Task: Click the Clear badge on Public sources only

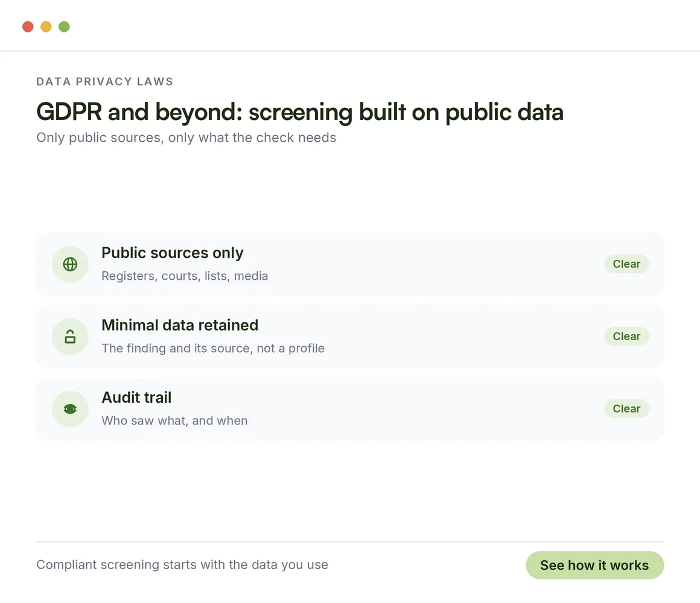Action: click(626, 264)
